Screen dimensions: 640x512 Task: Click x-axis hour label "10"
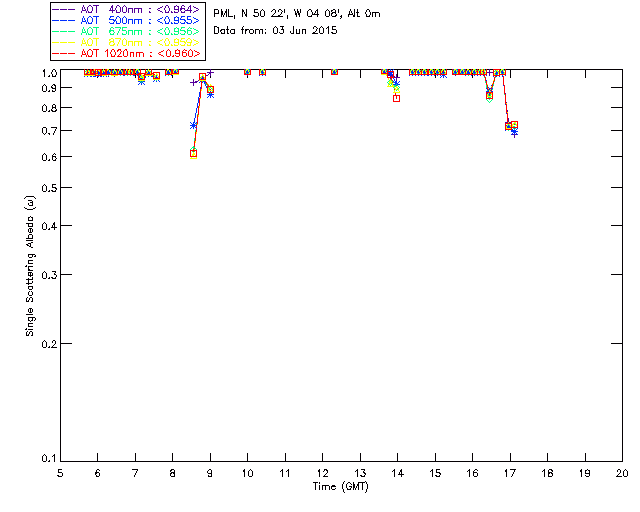pos(247,473)
